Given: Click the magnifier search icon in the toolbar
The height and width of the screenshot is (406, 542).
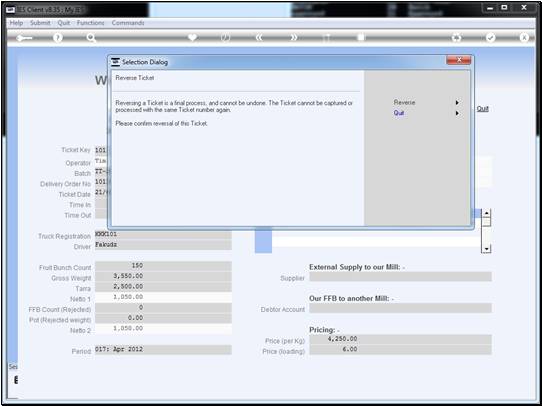Looking at the screenshot, I should point(91,38).
